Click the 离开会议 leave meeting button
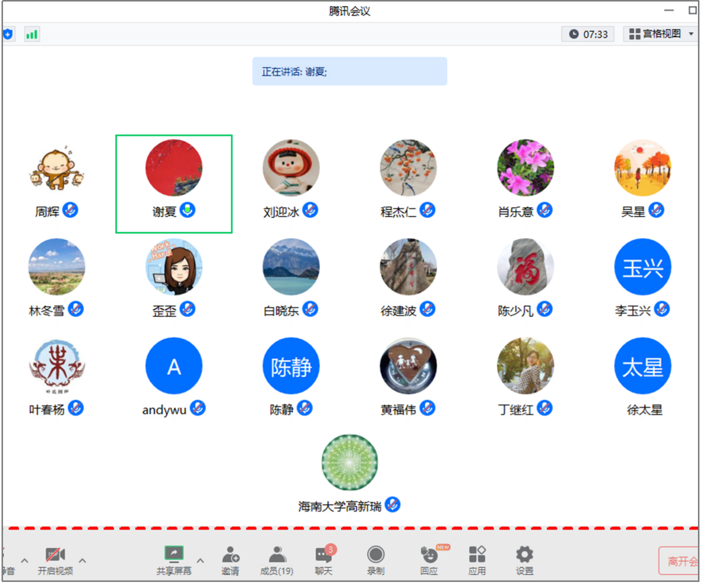704x588 pixels. click(680, 561)
